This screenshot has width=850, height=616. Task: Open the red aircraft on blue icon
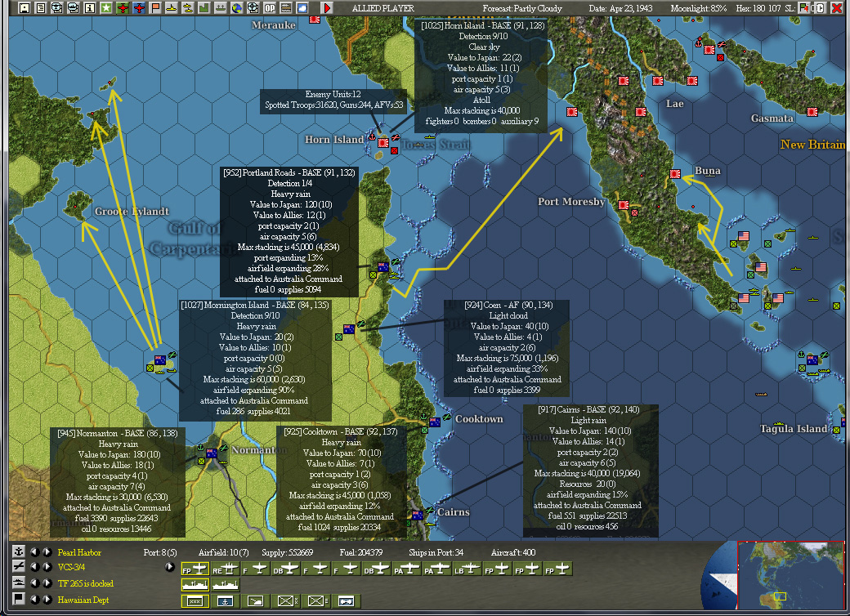click(x=139, y=7)
